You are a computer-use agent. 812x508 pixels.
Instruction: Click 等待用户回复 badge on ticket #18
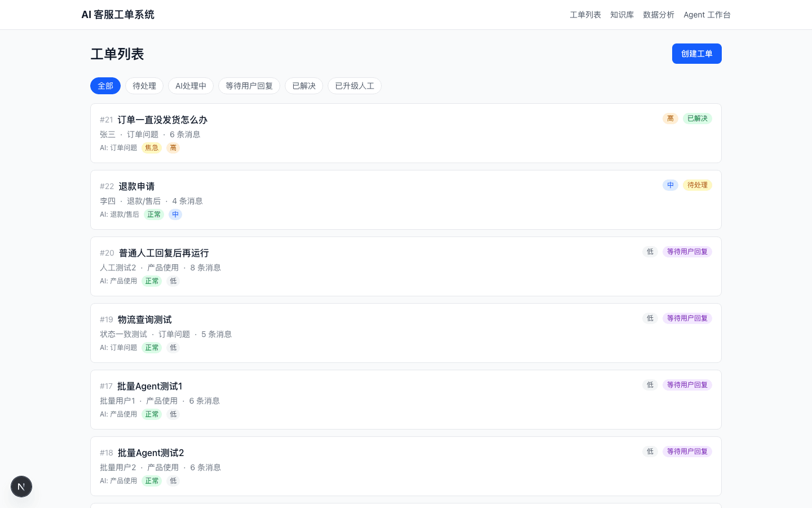point(687,452)
